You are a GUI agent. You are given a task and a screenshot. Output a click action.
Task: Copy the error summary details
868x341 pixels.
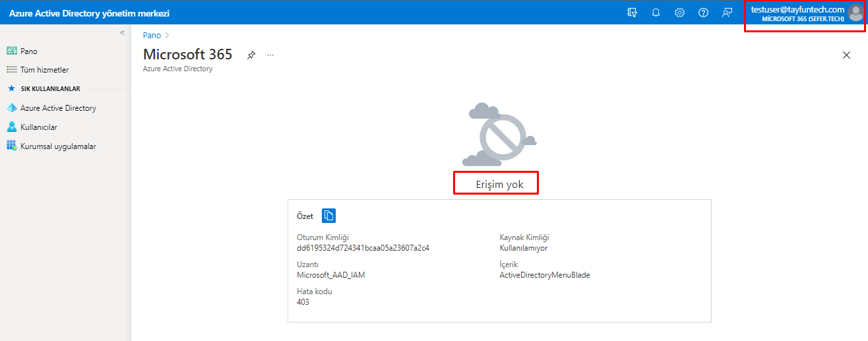pyautogui.click(x=328, y=216)
